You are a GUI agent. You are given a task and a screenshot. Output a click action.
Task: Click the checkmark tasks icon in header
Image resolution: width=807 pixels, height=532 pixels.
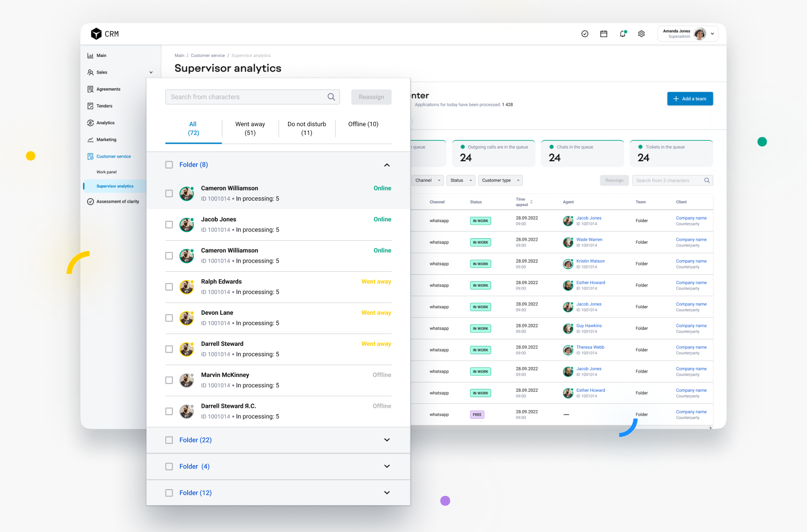click(x=585, y=34)
